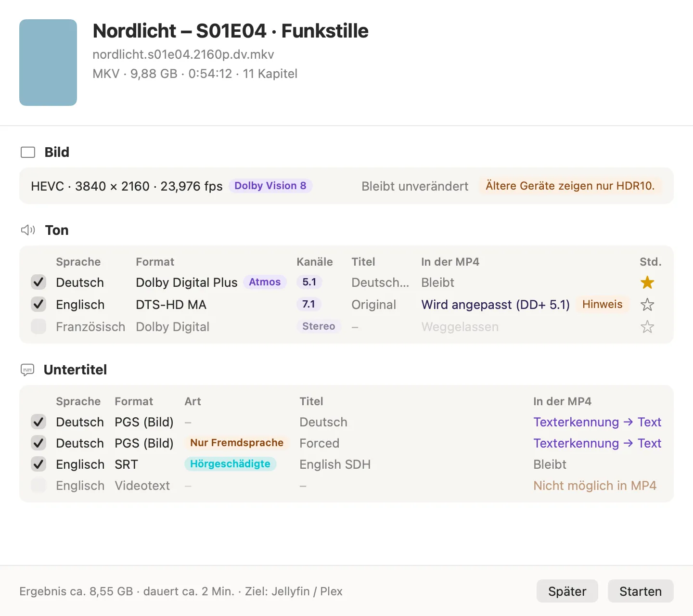The height and width of the screenshot is (616, 693).
Task: Click the Bild section display icon
Action: [x=28, y=152]
